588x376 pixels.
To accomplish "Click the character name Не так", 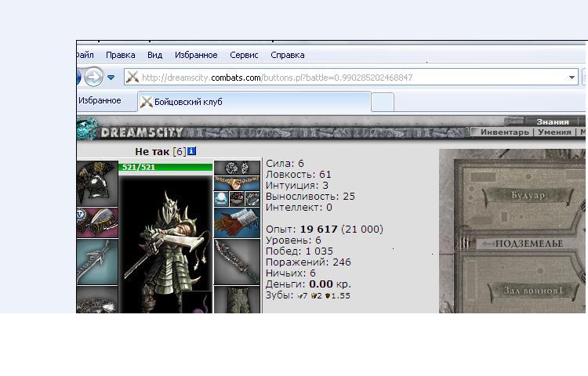I will [x=152, y=151].
